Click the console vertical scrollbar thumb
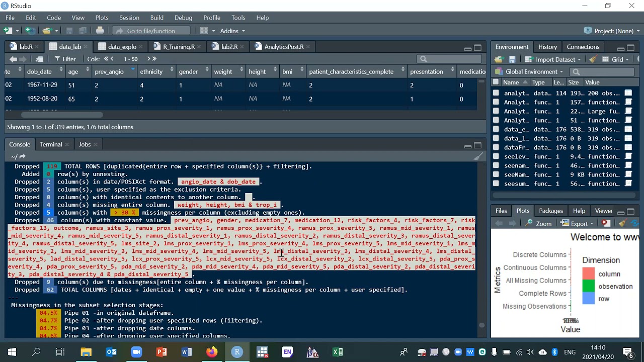This screenshot has height=362, width=644. [x=481, y=325]
